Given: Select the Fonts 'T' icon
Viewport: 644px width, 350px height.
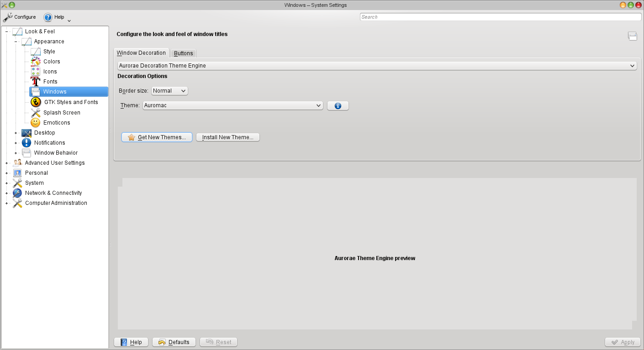Looking at the screenshot, I should pyautogui.click(x=36, y=82).
